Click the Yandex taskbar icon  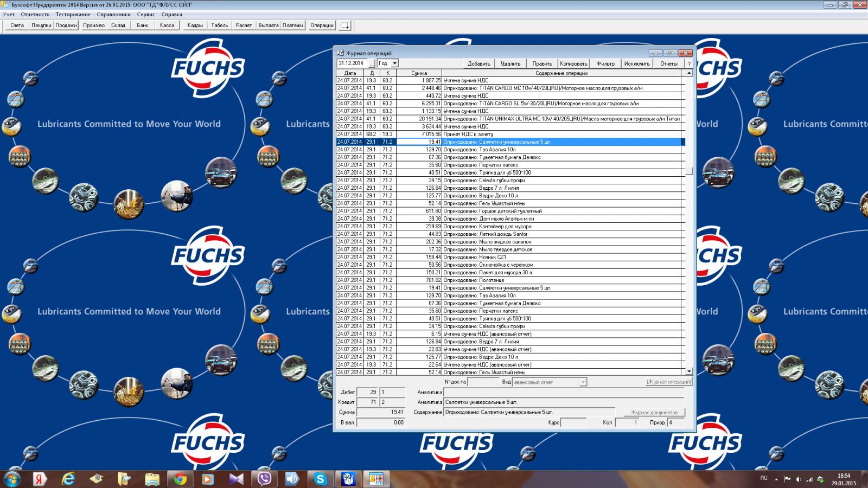tap(40, 479)
